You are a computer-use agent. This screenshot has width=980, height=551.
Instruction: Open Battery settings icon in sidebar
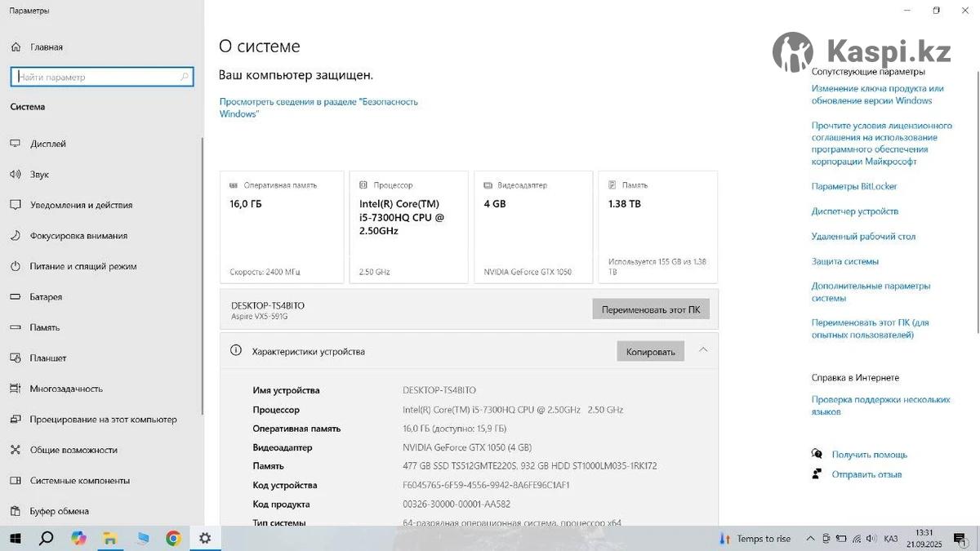(15, 297)
